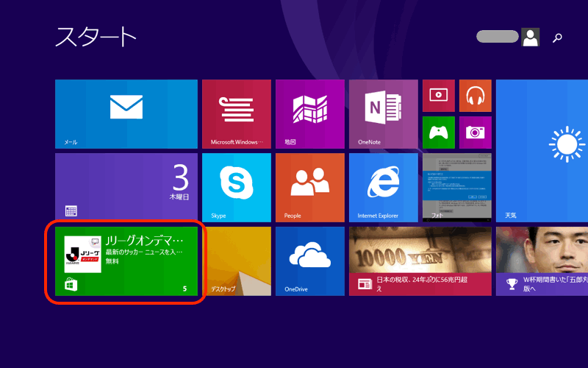Open the Calendar tile showing 3
Screen dimensions: 588x368
pos(126,188)
